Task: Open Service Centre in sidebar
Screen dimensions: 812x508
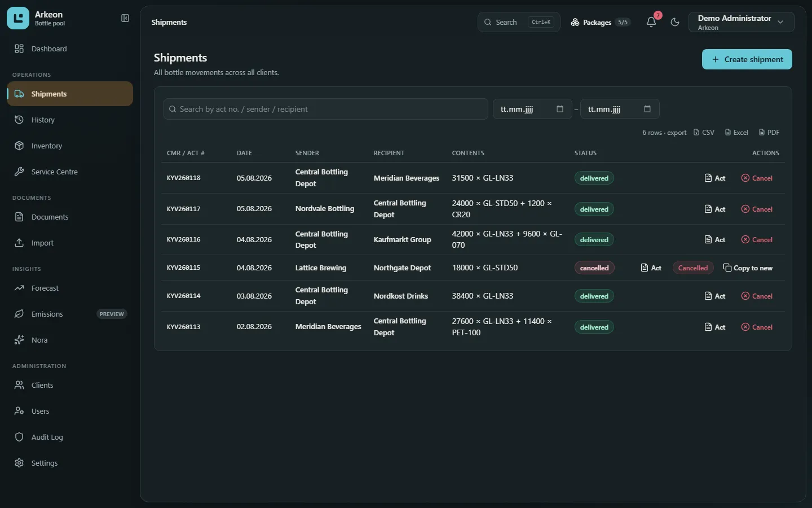Action: tap(70, 172)
